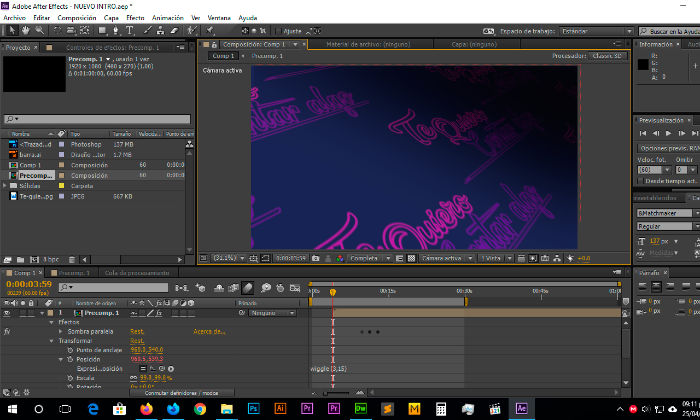Open Photoshop from the taskbar
Image resolution: width=700 pixels, height=420 pixels.
tap(253, 408)
